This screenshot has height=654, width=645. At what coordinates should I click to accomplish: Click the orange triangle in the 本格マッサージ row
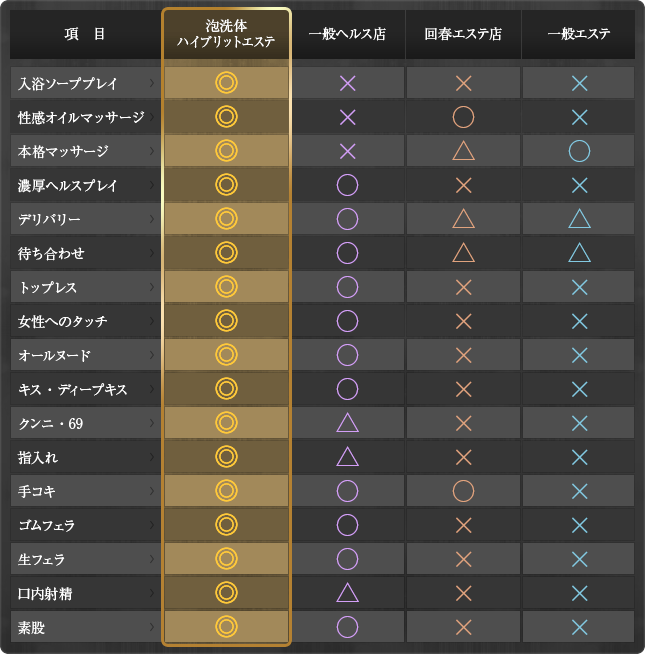tap(463, 151)
